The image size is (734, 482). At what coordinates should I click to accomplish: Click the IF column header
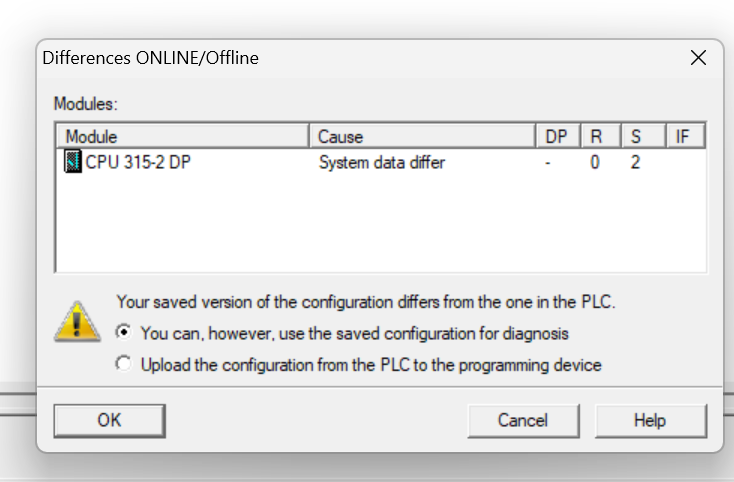pyautogui.click(x=685, y=136)
